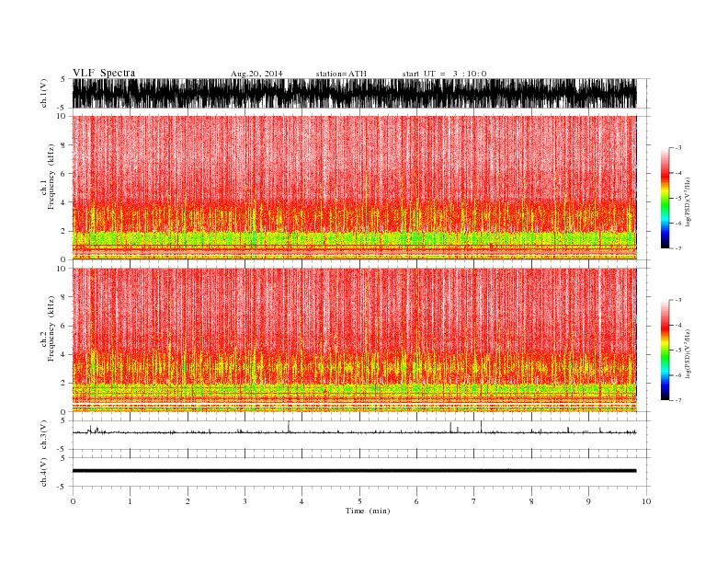Click the Time axis tick label "10"

click(x=646, y=501)
